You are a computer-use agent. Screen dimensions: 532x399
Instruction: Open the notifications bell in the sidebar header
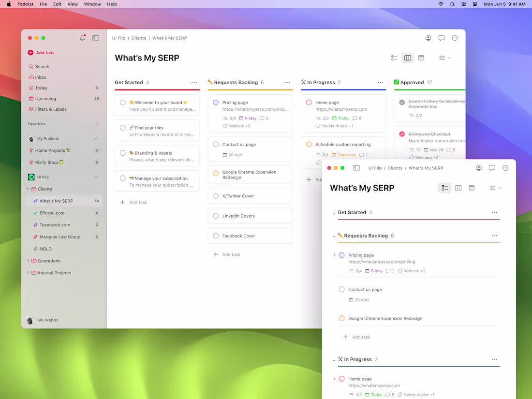(x=82, y=37)
